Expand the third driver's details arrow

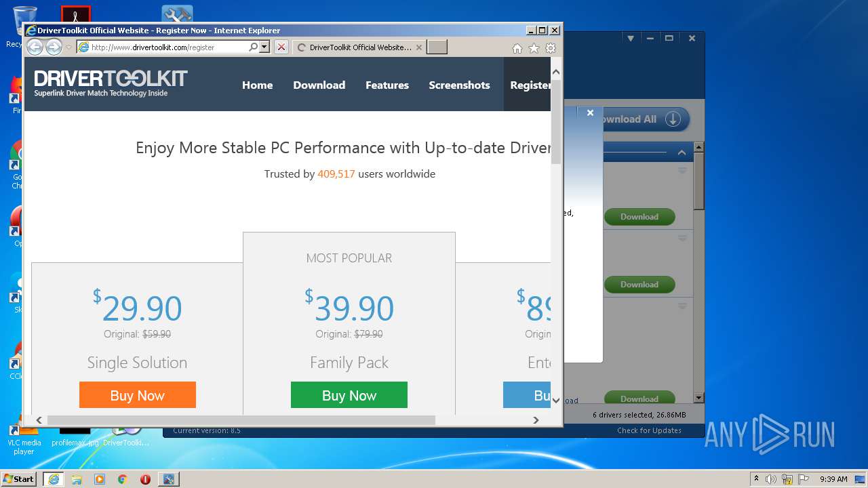point(683,306)
